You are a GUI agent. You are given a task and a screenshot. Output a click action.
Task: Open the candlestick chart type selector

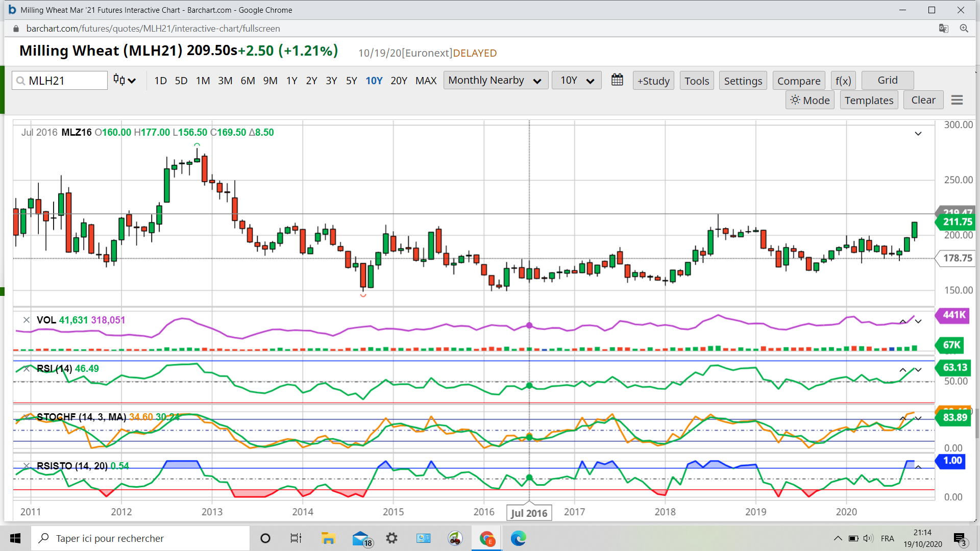(124, 80)
